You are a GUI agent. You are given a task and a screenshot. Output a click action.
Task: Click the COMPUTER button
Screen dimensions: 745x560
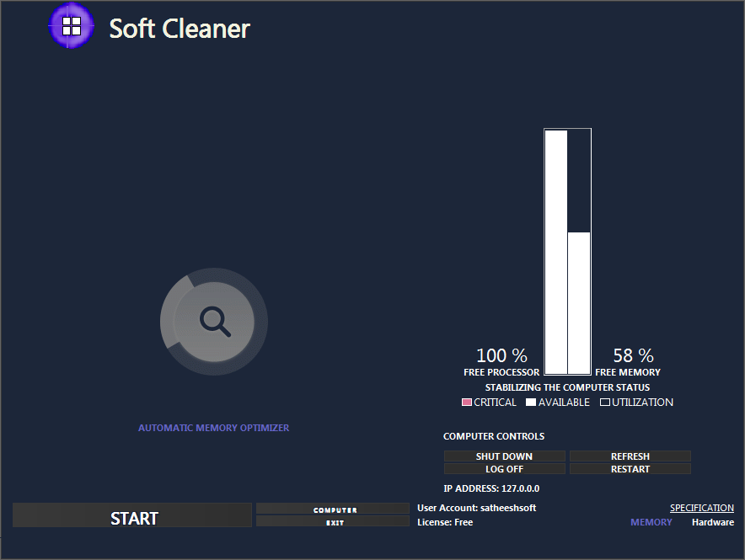tap(332, 509)
